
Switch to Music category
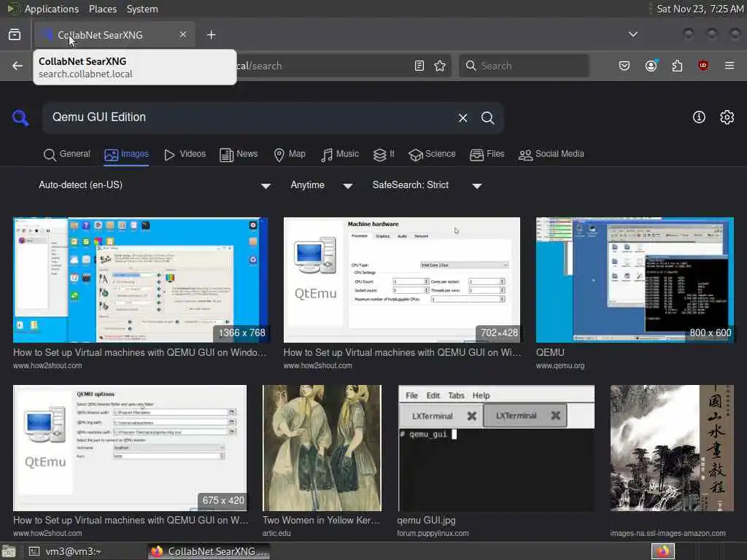pyautogui.click(x=340, y=155)
